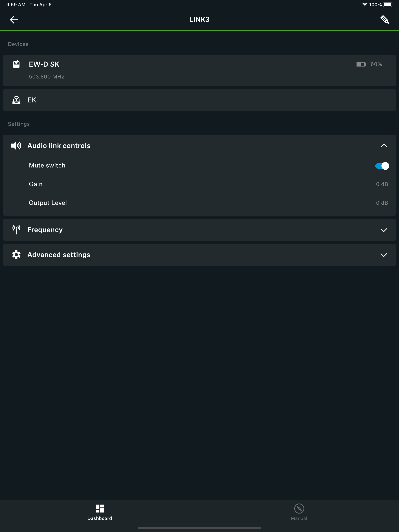Tap the Audio link controls speaker icon
The width and height of the screenshot is (399, 532).
(x=16, y=145)
